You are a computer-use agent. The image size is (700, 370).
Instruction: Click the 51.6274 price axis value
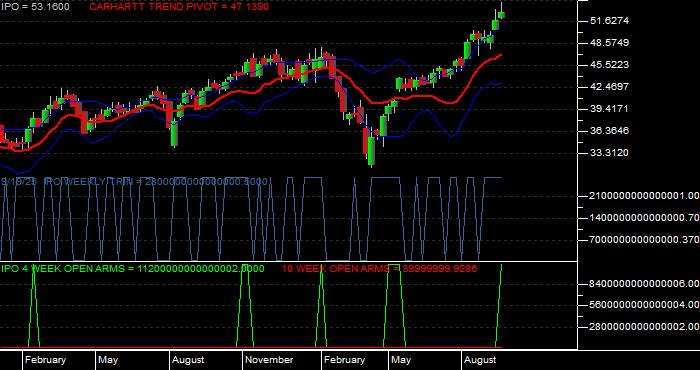point(609,21)
